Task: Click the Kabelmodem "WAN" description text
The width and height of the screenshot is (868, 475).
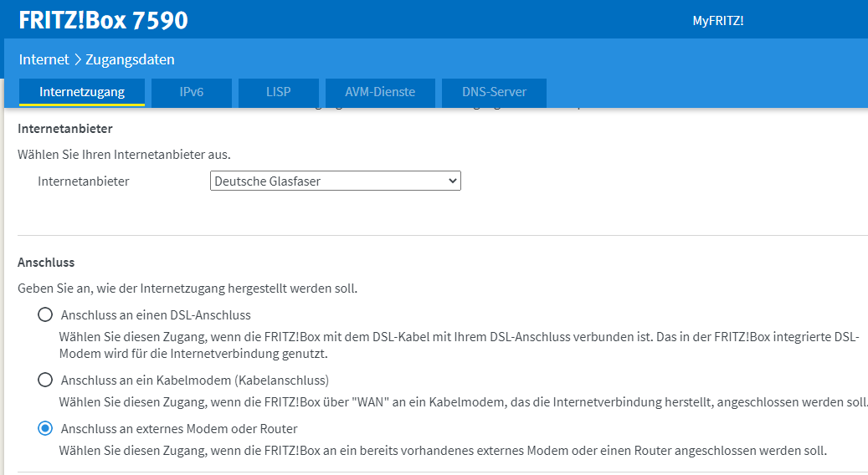Action: pyautogui.click(x=464, y=402)
